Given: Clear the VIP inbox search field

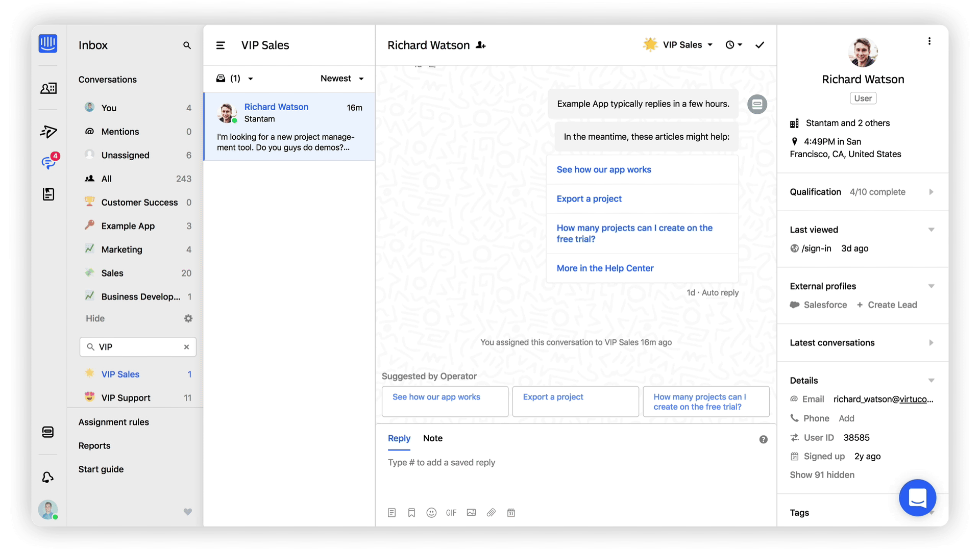Looking at the screenshot, I should click(186, 347).
